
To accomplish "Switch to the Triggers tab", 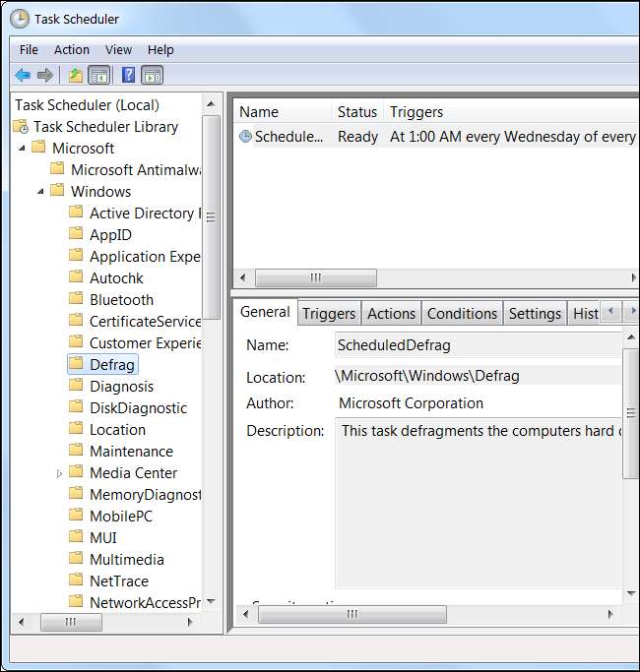I will (328, 313).
